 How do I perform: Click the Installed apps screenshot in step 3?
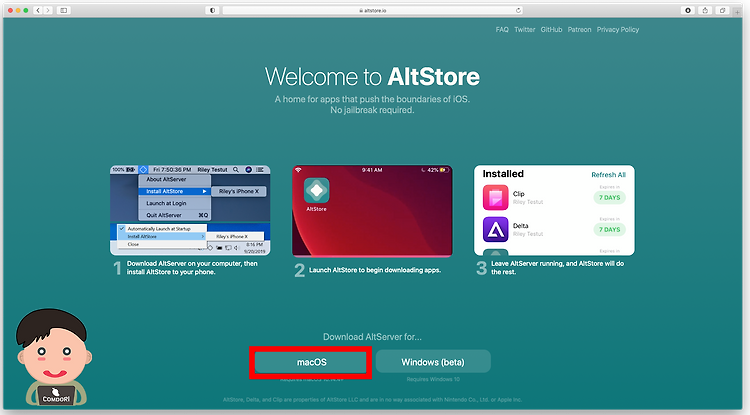point(554,210)
